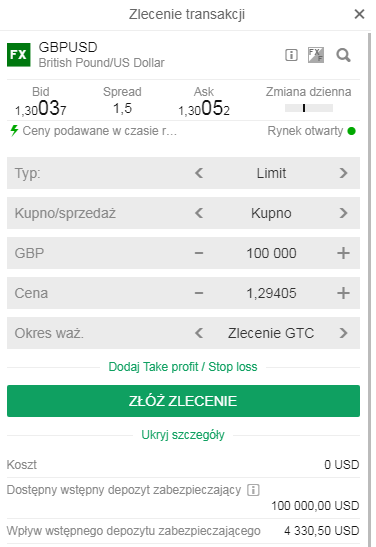This screenshot has height=547, width=376.
Task: Open instrument info icon next to GBPUSD
Action: [x=291, y=55]
